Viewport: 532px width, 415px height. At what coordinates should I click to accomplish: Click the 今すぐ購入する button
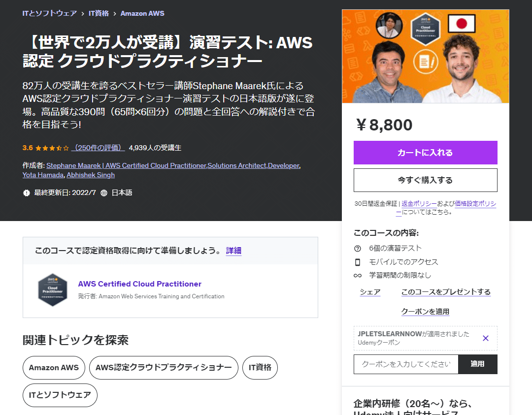(425, 180)
